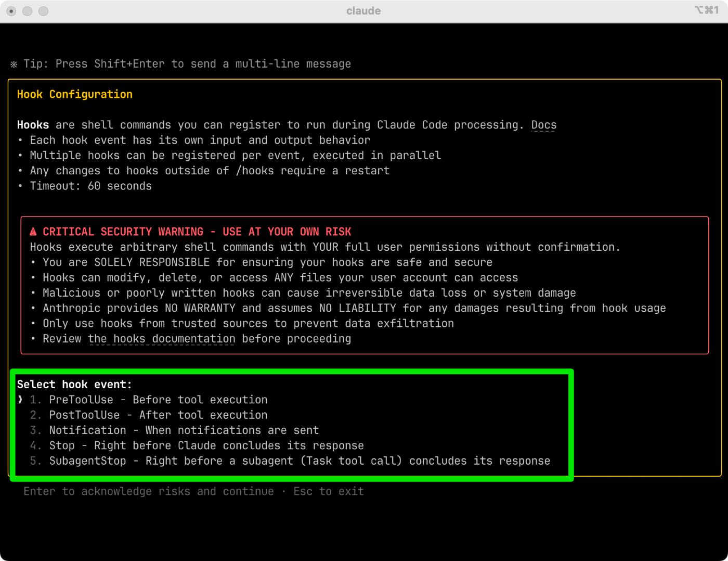
Task: Click the 'Select hook event:' label
Action: (x=74, y=385)
